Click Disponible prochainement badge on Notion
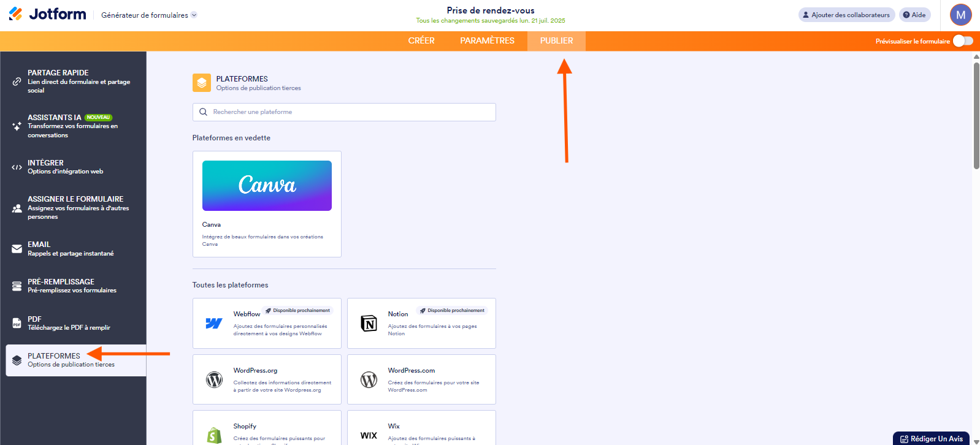The image size is (980, 445). click(x=453, y=311)
